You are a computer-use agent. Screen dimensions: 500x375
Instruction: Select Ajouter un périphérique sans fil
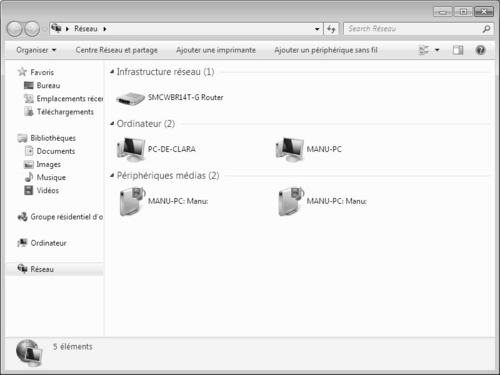pos(326,50)
